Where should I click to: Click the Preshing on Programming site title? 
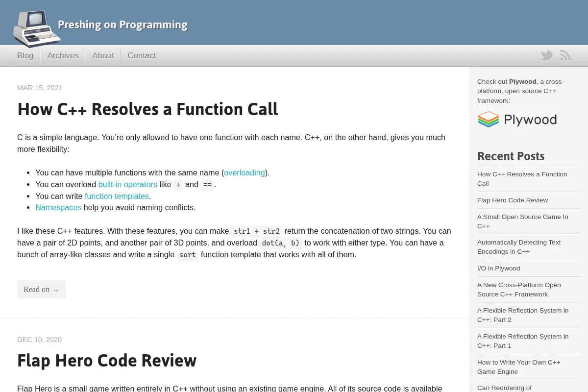click(x=122, y=24)
